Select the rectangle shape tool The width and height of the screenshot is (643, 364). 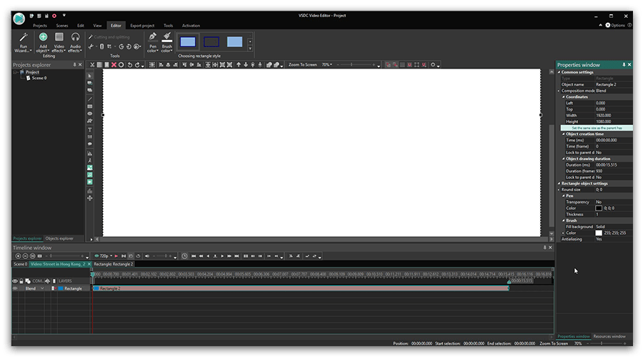(x=90, y=106)
